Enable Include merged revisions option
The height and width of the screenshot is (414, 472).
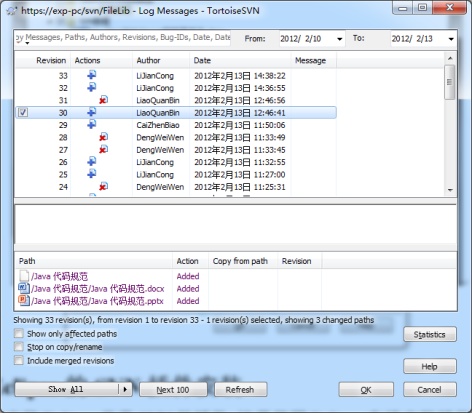click(19, 360)
